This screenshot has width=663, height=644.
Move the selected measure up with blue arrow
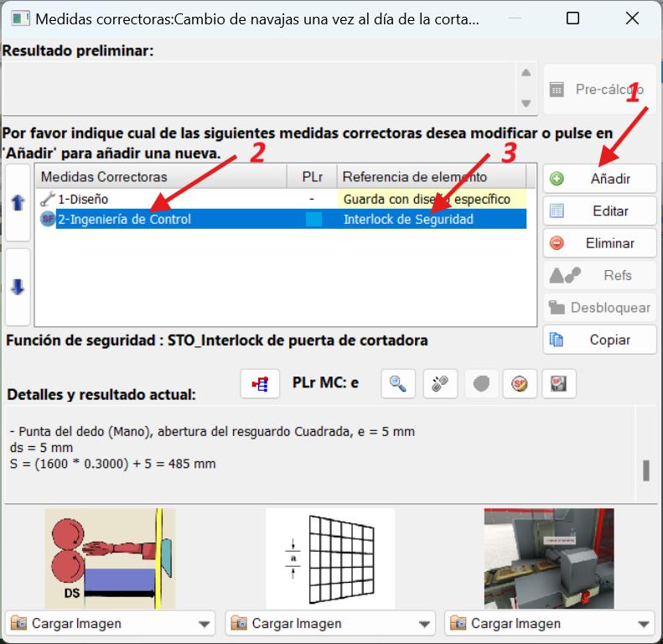pyautogui.click(x=18, y=203)
